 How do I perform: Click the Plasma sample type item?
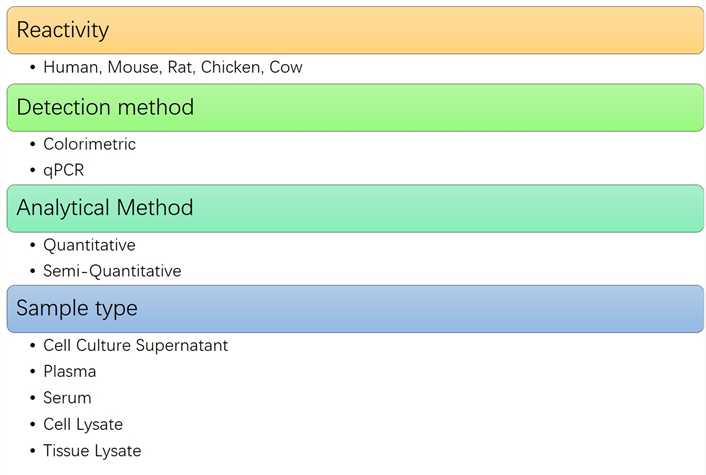pos(69,372)
